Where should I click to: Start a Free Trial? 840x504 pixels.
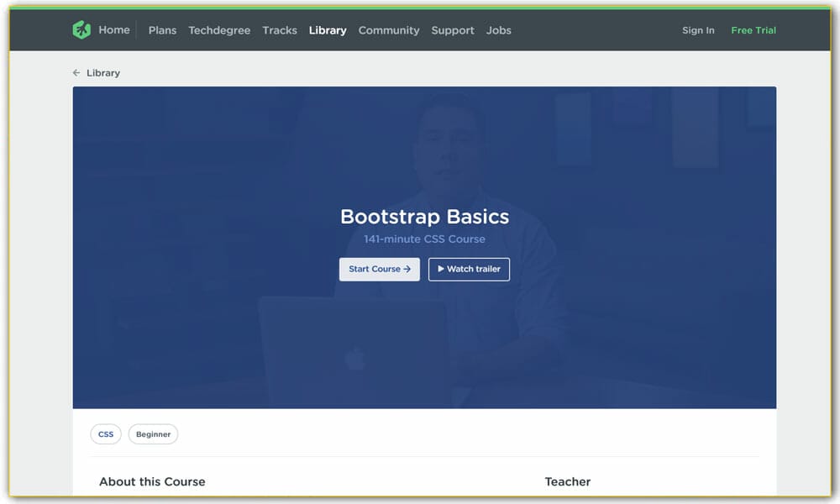click(x=753, y=30)
